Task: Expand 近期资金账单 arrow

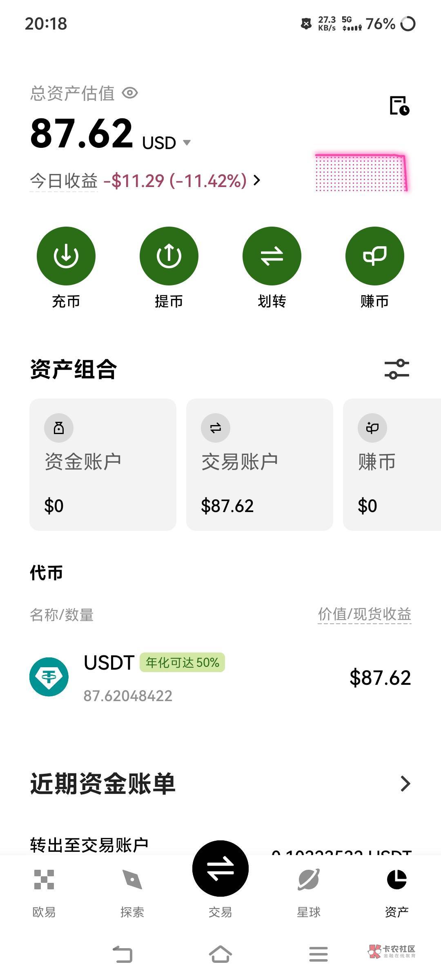Action: point(405,783)
